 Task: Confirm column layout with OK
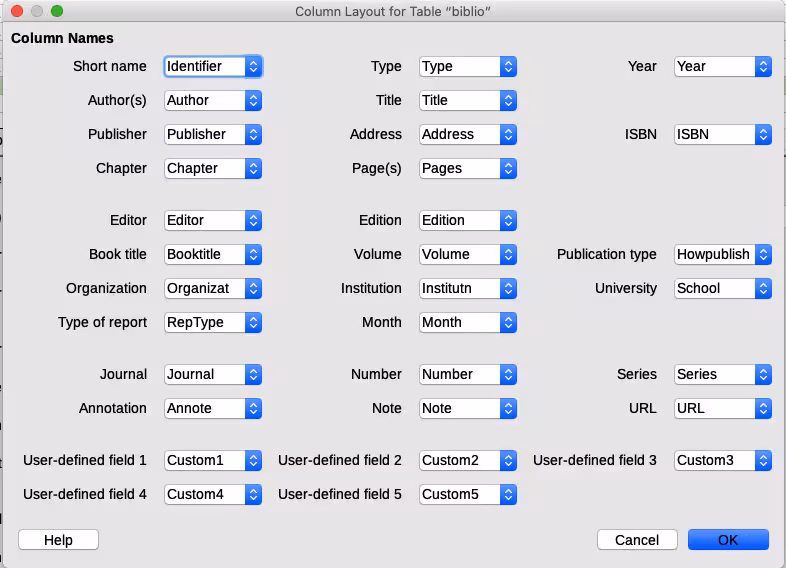tap(728, 540)
